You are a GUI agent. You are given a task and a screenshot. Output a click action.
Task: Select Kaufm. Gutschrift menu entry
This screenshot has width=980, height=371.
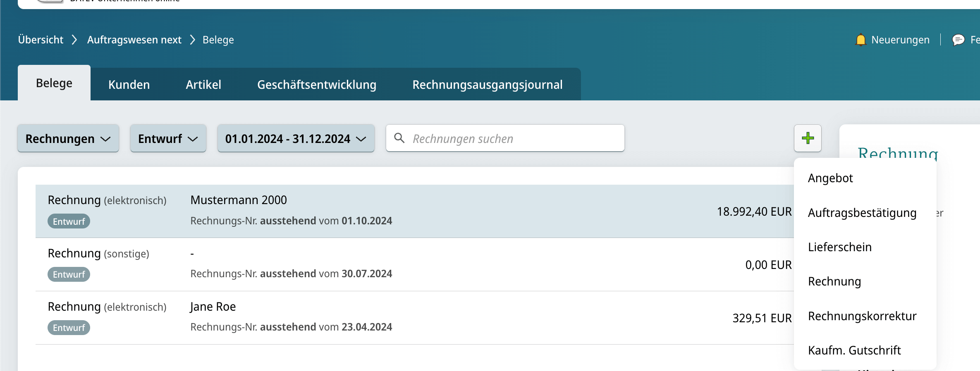(854, 350)
